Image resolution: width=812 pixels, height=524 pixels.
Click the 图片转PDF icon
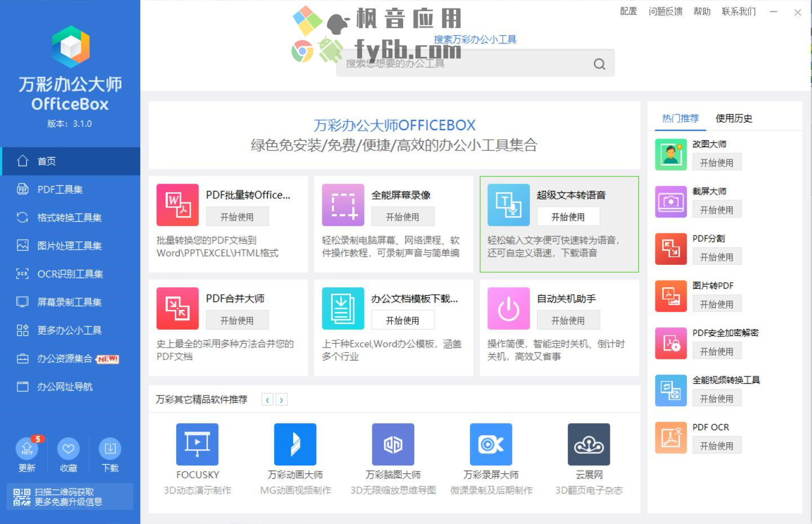tap(671, 296)
